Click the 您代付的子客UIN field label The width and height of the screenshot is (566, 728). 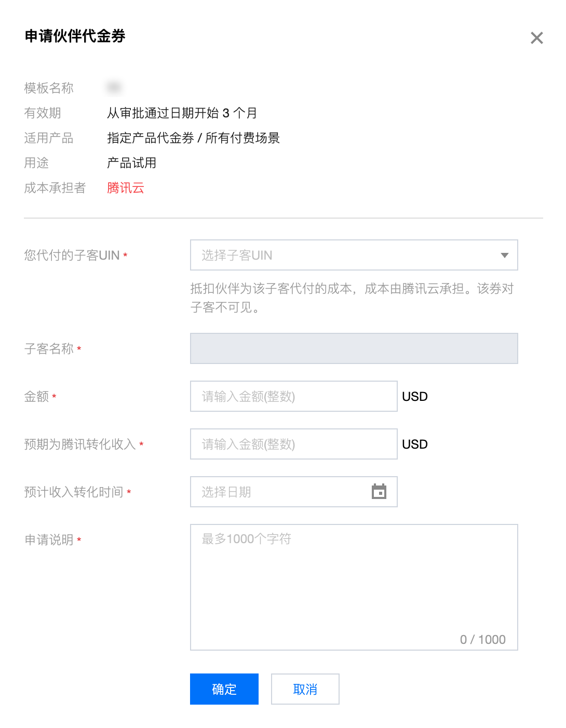coord(72,255)
